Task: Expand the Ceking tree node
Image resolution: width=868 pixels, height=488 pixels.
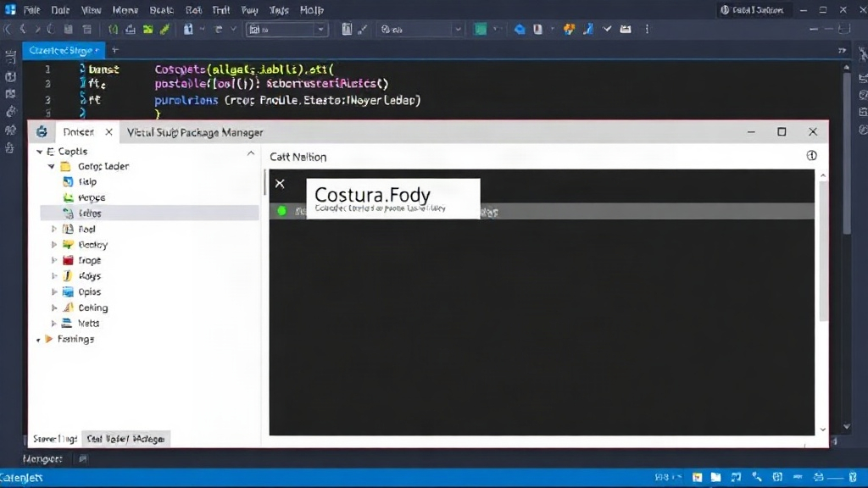Action: (53, 307)
